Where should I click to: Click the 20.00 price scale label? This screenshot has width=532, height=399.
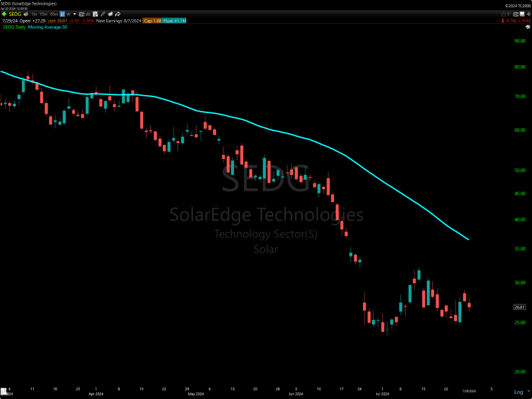[x=520, y=372]
